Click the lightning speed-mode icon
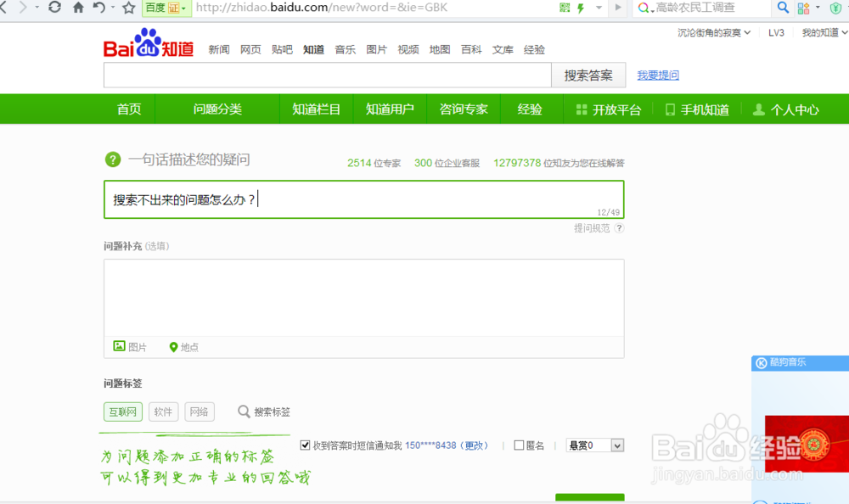The image size is (849, 504). point(581,8)
